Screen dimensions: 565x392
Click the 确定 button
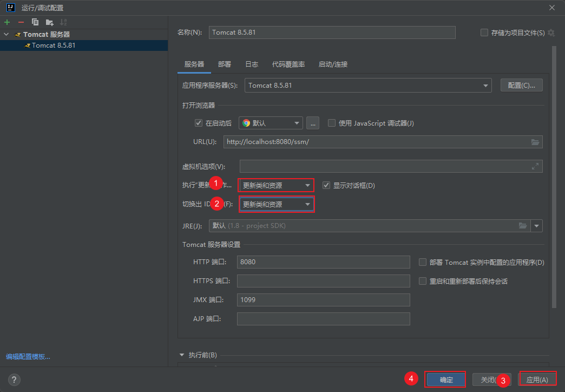pos(446,380)
